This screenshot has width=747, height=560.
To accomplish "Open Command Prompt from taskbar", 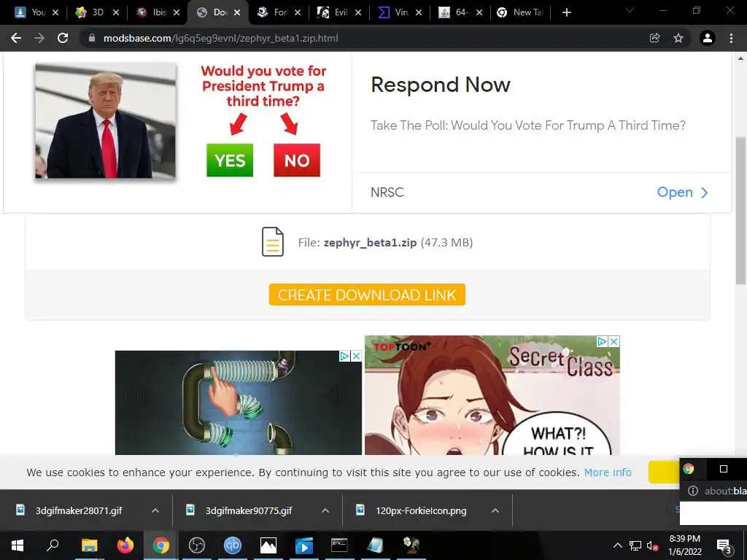I will (339, 545).
